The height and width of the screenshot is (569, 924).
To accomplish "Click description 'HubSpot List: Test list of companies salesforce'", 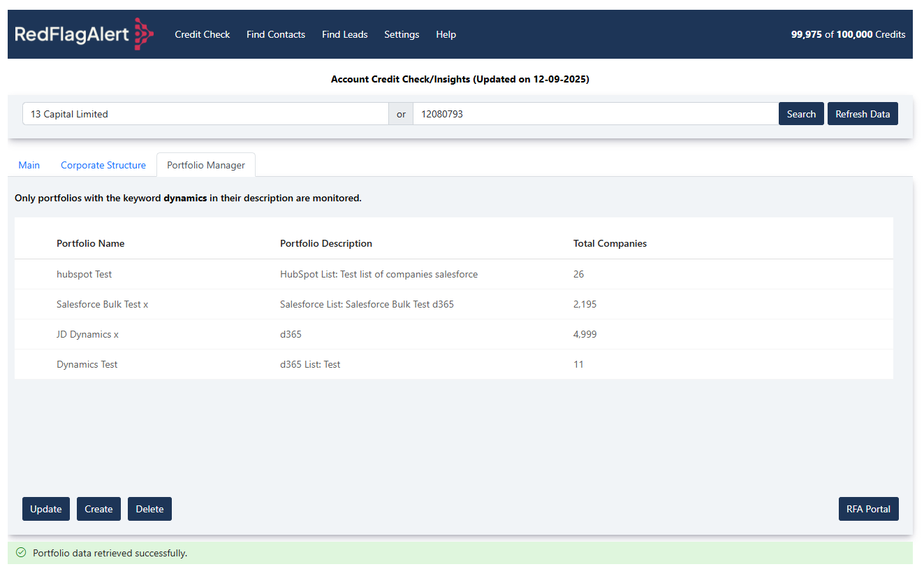I will point(379,274).
